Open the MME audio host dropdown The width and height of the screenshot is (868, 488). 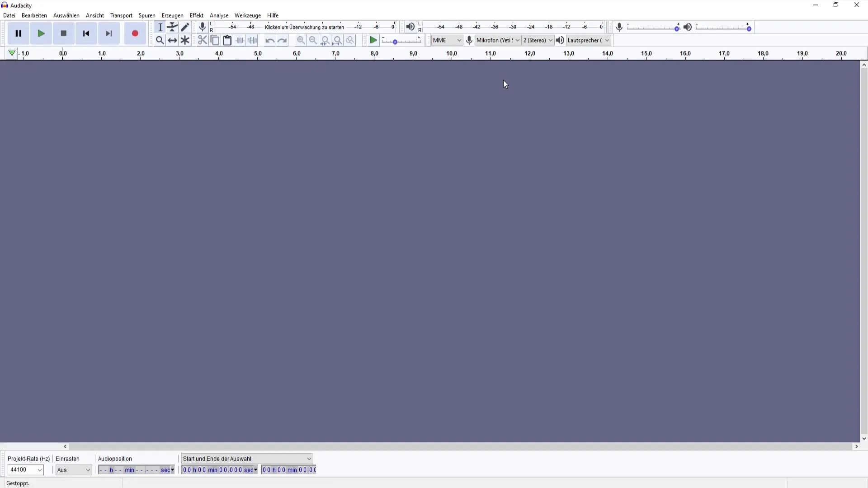447,40
